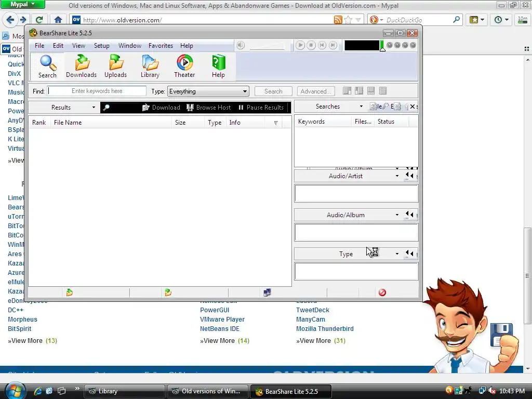Click the second green folder status bar icon
This screenshot has width=532, height=399.
[168, 292]
